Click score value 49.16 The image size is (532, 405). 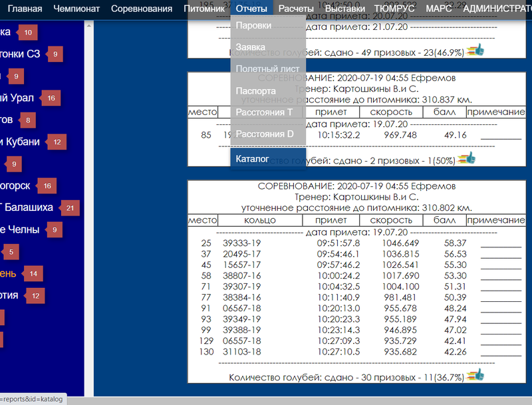click(455, 135)
